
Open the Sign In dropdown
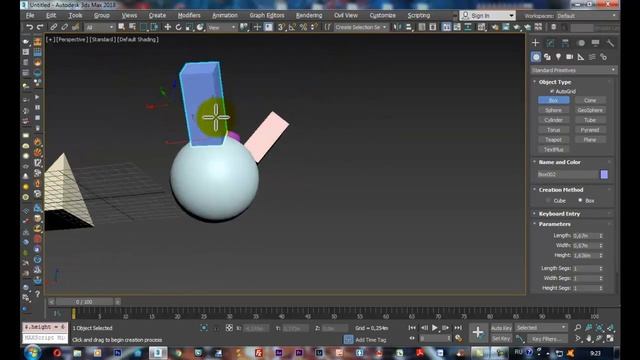click(487, 16)
